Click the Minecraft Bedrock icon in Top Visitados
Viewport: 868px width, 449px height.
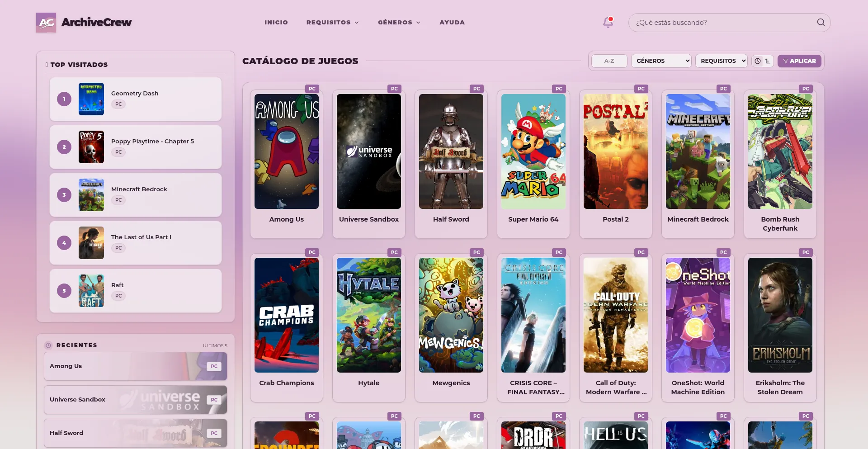[x=91, y=195]
